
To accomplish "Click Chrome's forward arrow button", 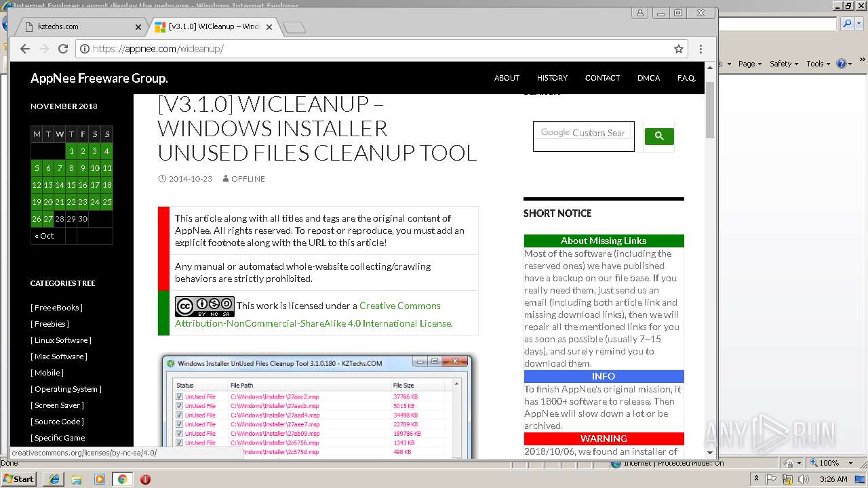I will (44, 49).
